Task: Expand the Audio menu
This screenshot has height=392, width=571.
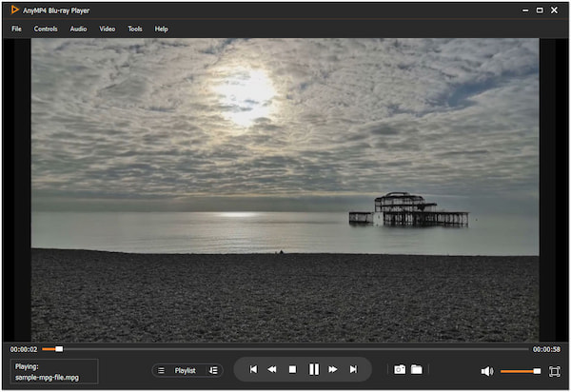Action: coord(78,29)
